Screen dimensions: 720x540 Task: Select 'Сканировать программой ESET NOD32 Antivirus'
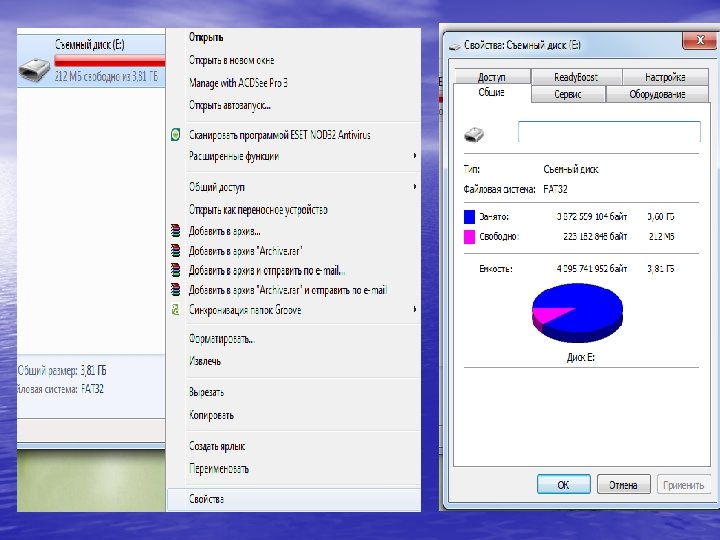tap(280, 135)
